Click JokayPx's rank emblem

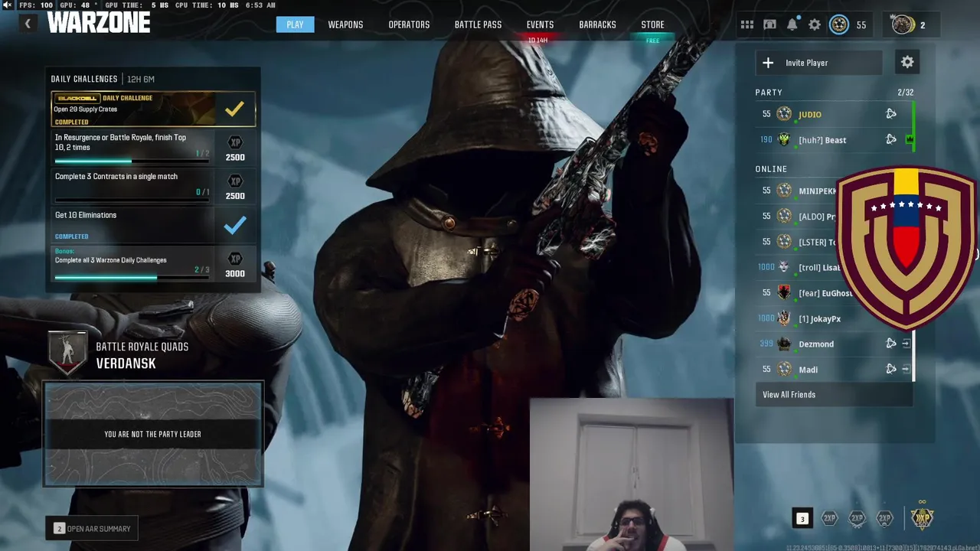click(x=784, y=318)
